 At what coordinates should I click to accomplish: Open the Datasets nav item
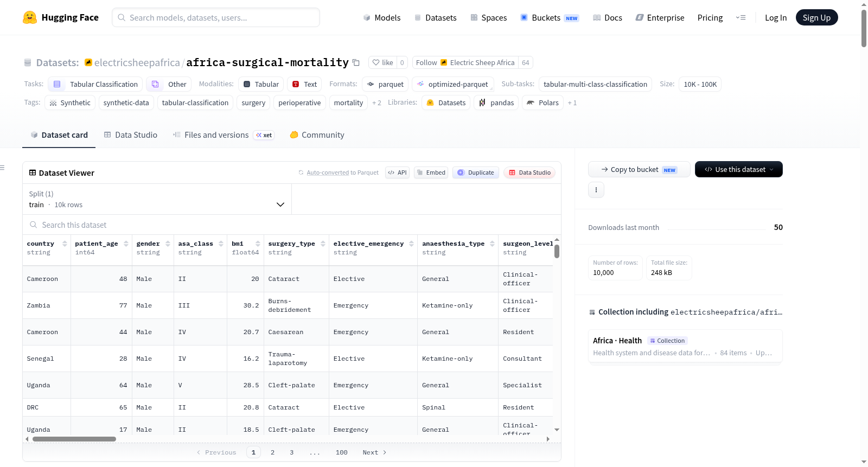(435, 17)
